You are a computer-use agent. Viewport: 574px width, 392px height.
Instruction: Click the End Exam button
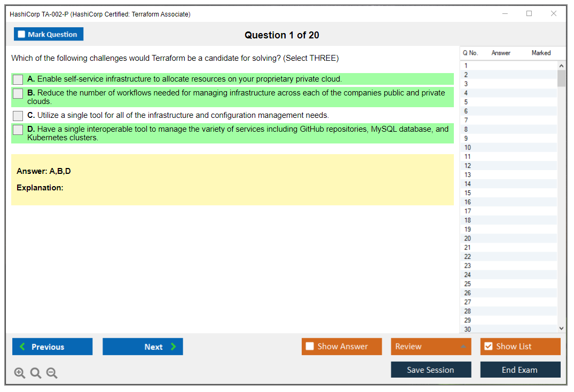click(x=520, y=370)
